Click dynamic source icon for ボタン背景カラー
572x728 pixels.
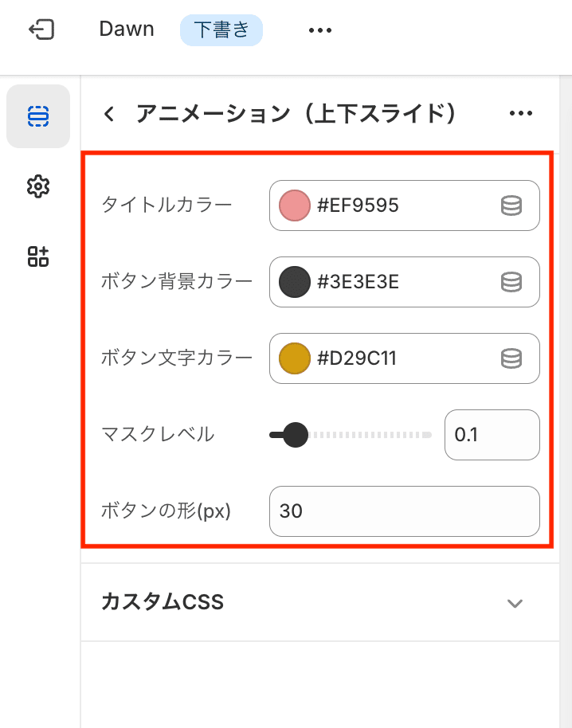click(511, 282)
